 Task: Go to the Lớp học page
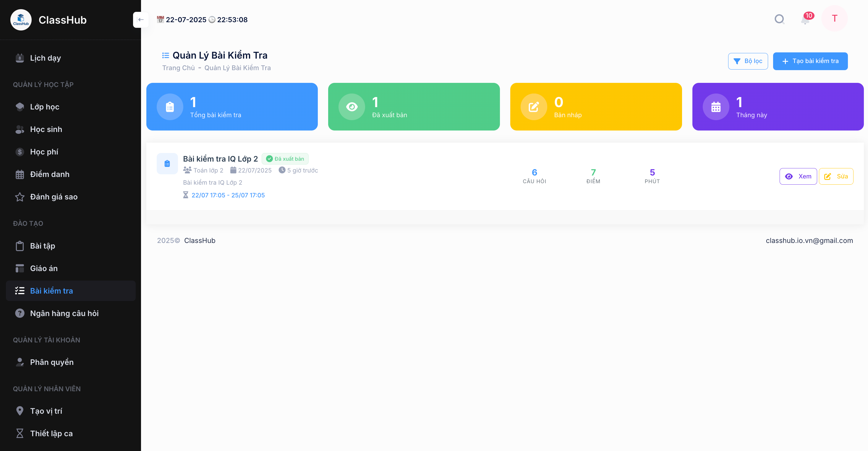[x=71, y=107]
